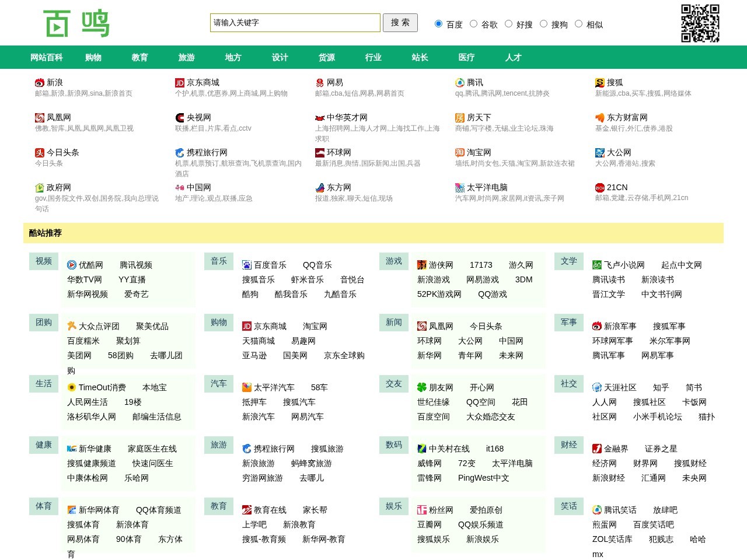Click the 携程旅行网 Ctrip icon
Viewport: 747px width, 560px height.
179,152
